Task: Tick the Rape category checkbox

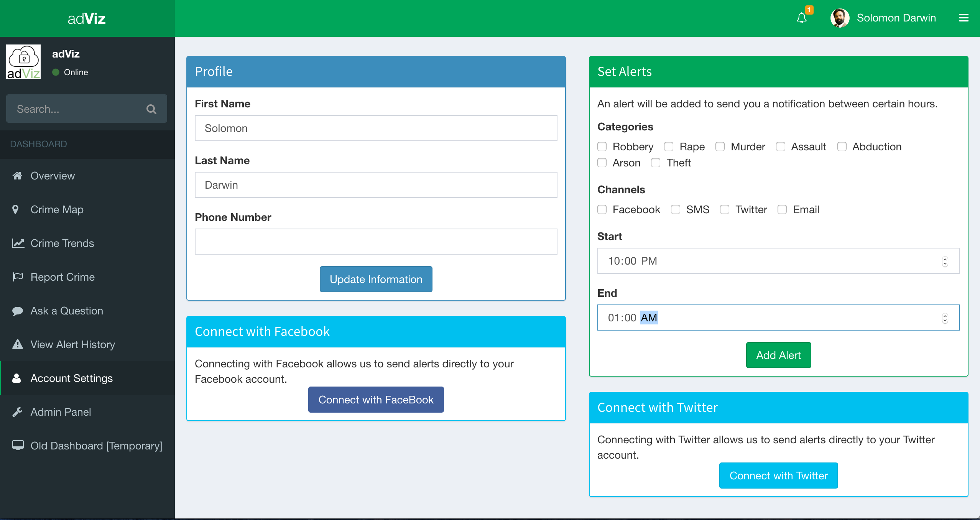Action: click(669, 146)
